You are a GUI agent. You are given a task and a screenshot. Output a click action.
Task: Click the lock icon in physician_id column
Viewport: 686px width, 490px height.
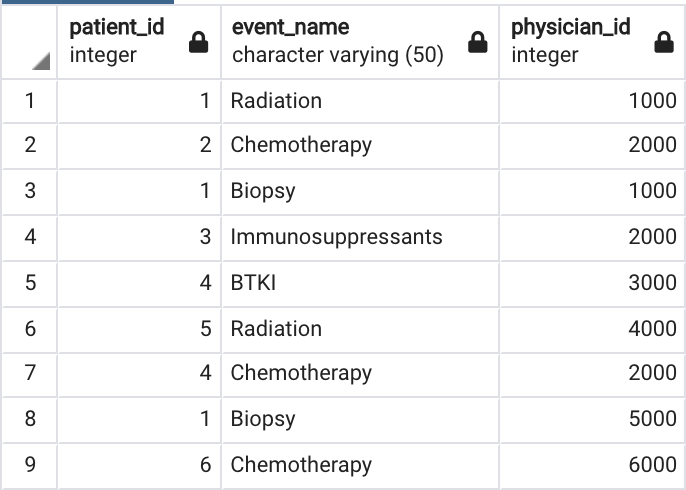click(664, 42)
